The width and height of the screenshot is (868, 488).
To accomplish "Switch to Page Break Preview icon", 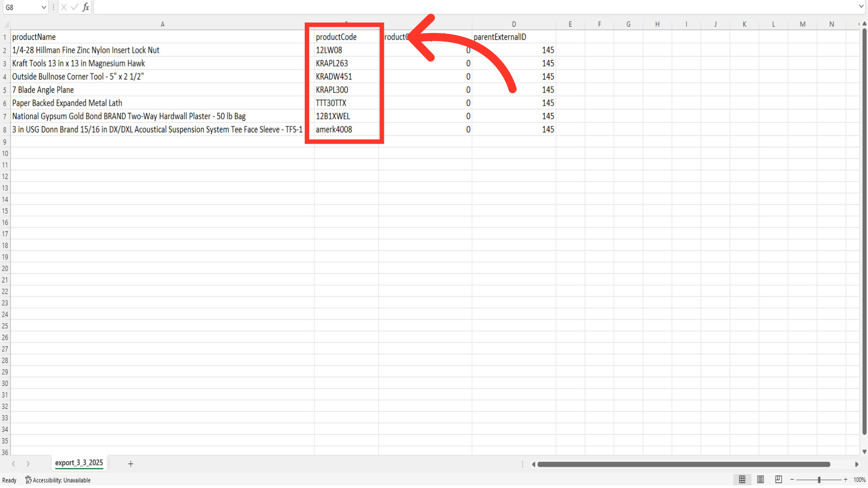I will [778, 479].
